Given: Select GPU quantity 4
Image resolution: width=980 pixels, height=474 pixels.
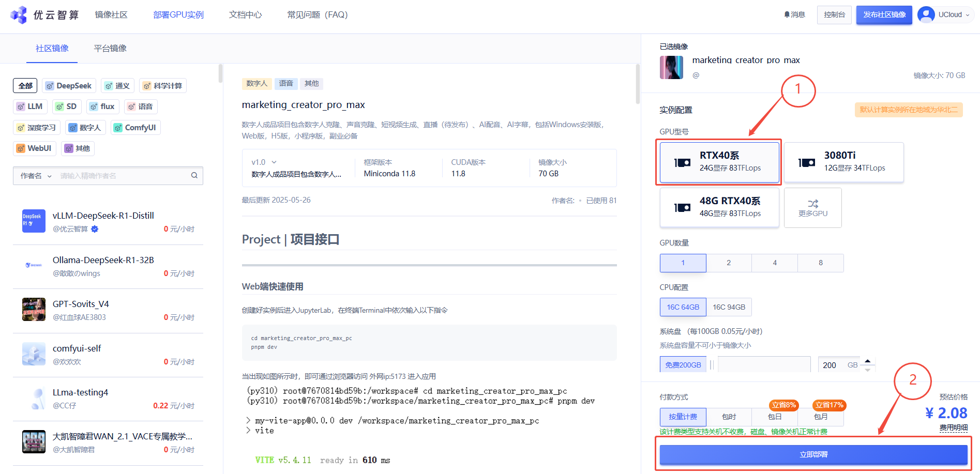Looking at the screenshot, I should point(775,263).
